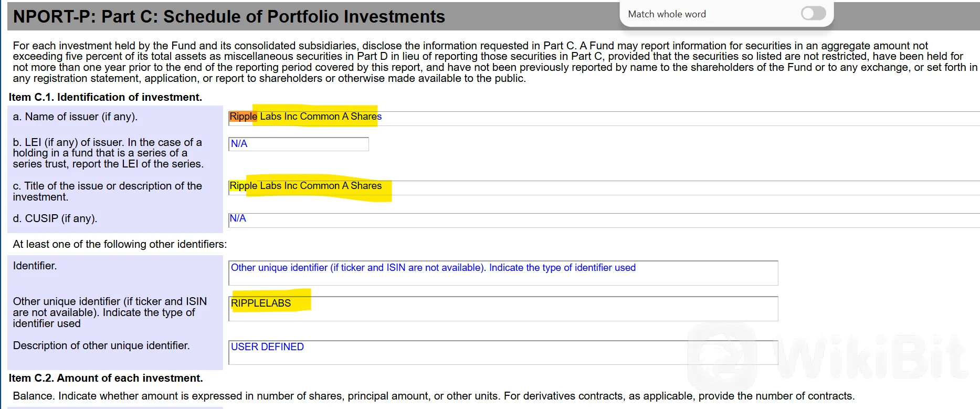
Task: Click the Identifier type field
Action: coord(503,273)
